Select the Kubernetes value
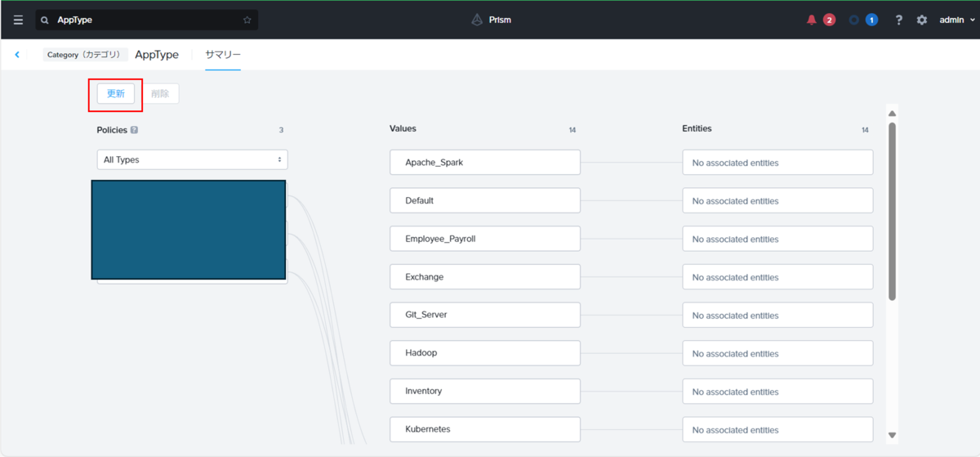Viewport: 980px width, 457px height. [485, 429]
